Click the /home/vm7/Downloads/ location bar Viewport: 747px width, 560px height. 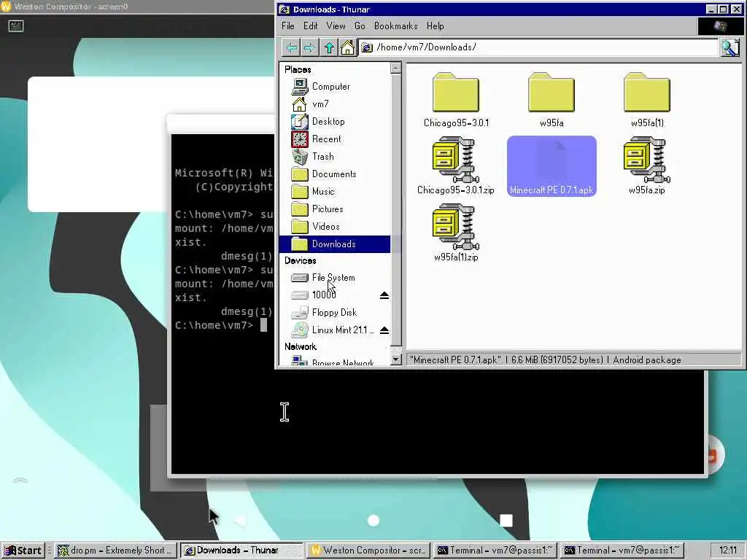pyautogui.click(x=538, y=47)
